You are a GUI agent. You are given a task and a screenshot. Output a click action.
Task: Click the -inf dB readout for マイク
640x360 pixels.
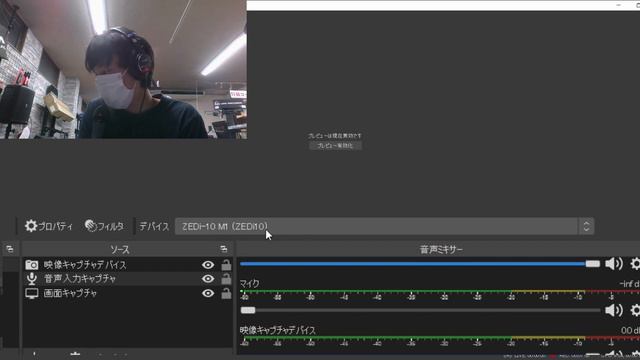[629, 283]
